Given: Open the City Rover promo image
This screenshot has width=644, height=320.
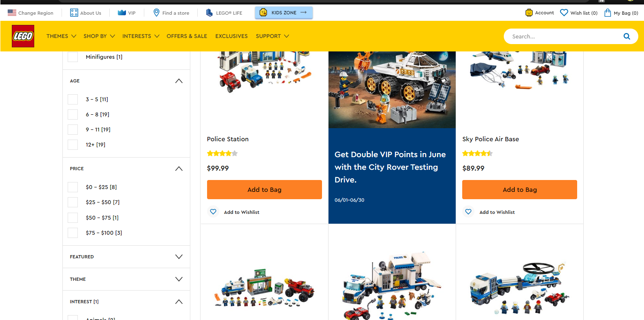Looking at the screenshot, I should point(392,90).
